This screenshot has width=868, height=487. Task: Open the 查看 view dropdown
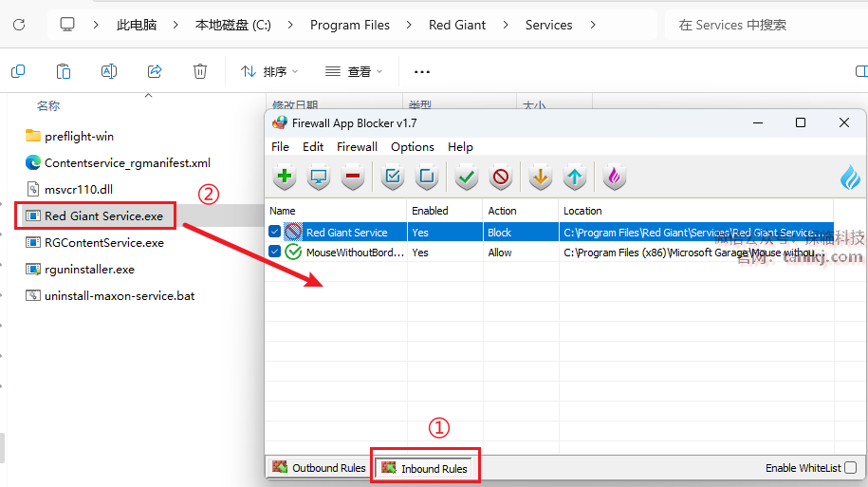[x=354, y=71]
